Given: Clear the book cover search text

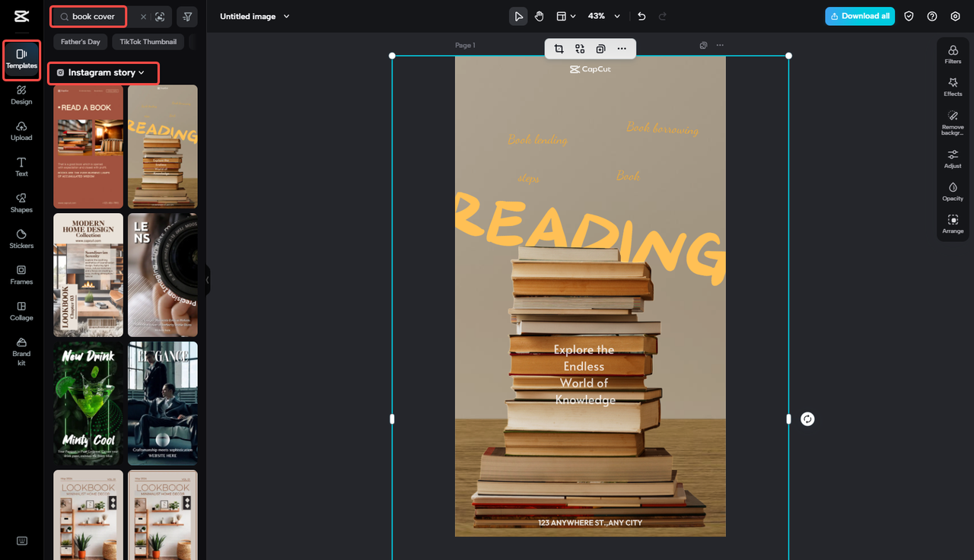Looking at the screenshot, I should (143, 17).
